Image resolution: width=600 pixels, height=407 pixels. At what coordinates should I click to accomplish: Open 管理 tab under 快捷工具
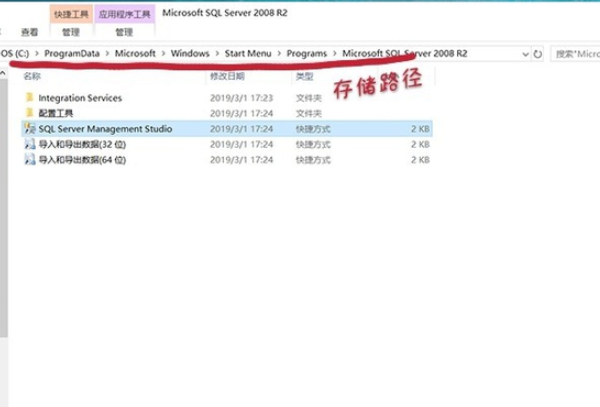point(71,32)
